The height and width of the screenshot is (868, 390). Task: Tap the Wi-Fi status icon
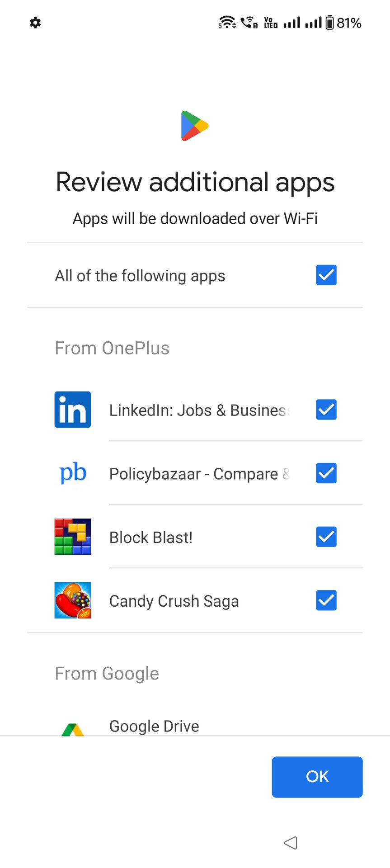pos(227,22)
